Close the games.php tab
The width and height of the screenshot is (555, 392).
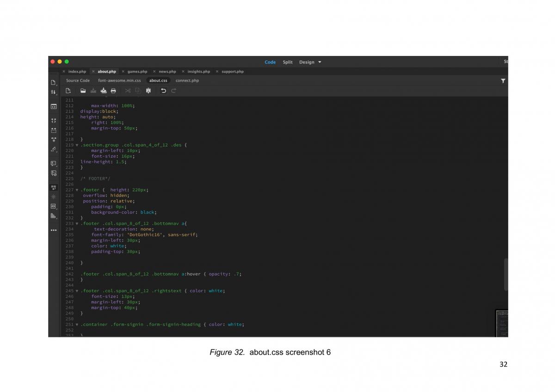click(123, 72)
